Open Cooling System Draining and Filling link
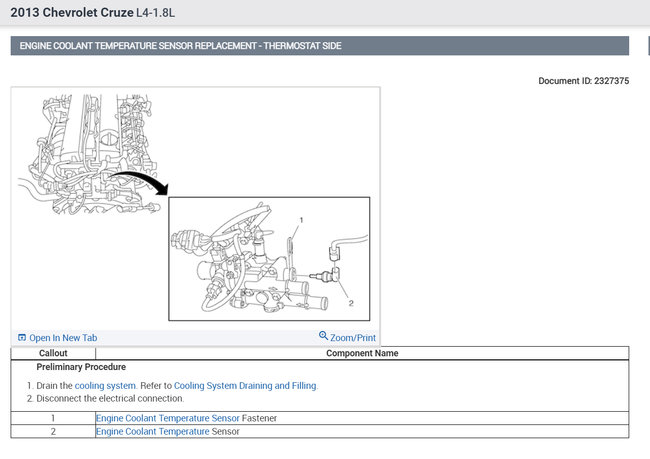The height and width of the screenshot is (459, 650). pyautogui.click(x=245, y=386)
